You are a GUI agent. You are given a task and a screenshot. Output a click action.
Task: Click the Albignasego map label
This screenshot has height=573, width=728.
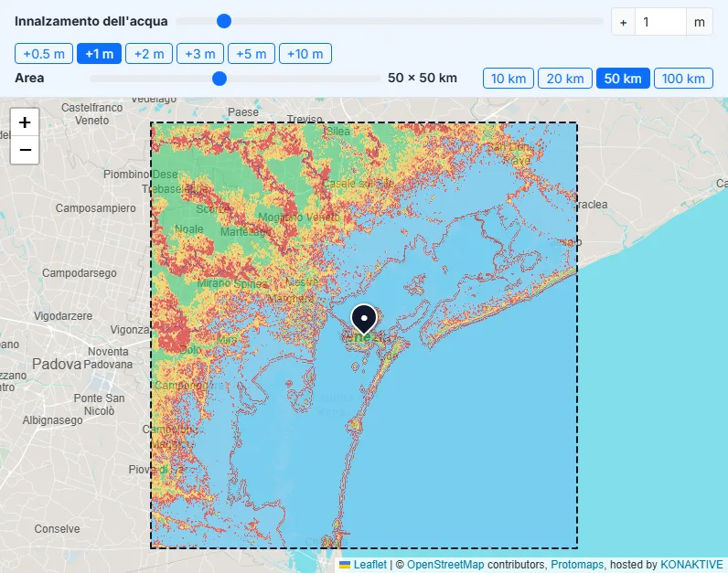(x=52, y=420)
